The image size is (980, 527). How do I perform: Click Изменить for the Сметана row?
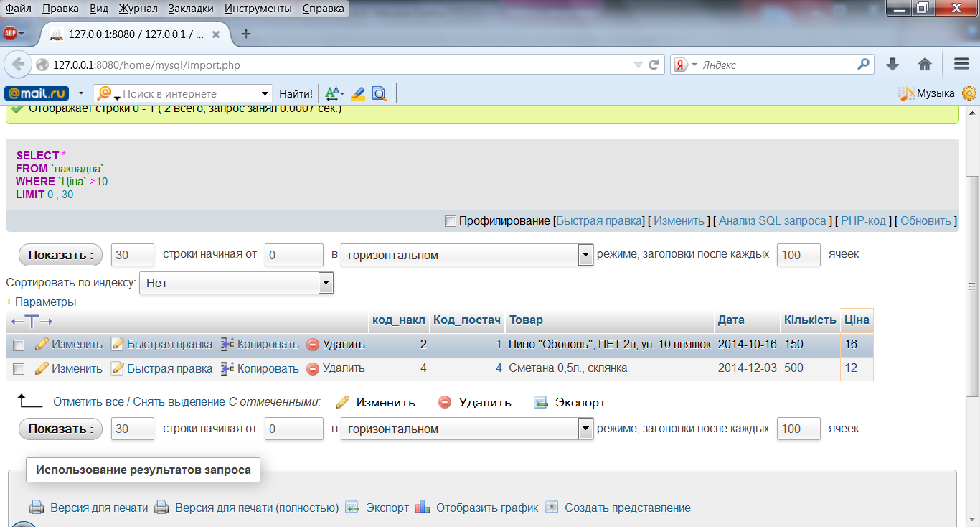click(x=69, y=369)
